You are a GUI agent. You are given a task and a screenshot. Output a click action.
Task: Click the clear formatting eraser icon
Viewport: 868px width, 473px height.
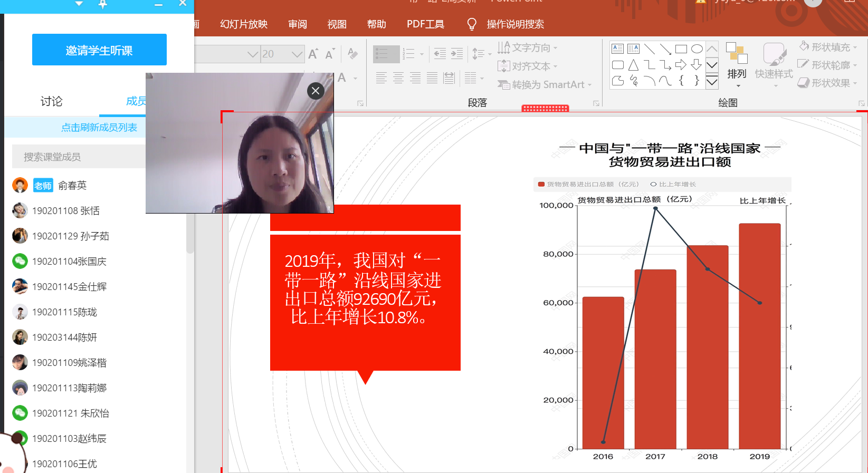[352, 53]
